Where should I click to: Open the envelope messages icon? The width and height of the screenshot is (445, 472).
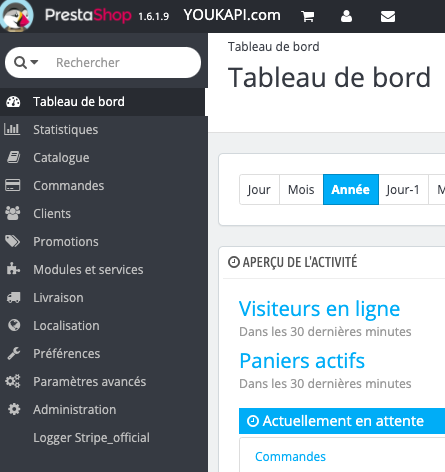click(x=388, y=16)
